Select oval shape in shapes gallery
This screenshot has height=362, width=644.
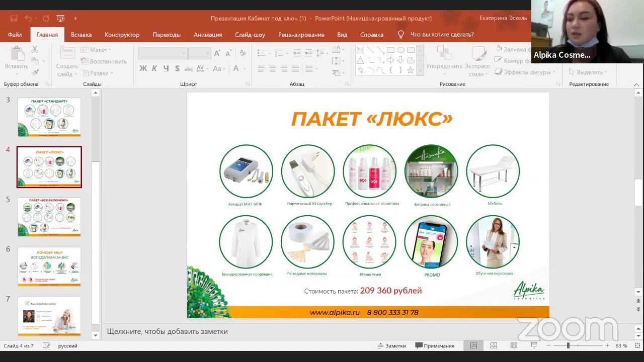(400, 50)
